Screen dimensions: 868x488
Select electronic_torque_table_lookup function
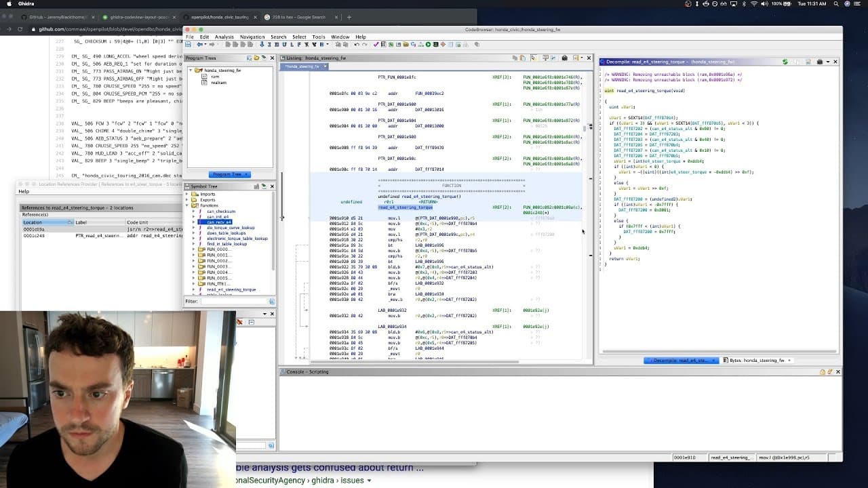[237, 239]
